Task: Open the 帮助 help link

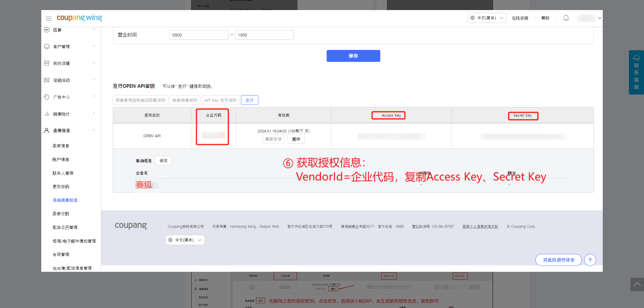Action: click(545, 18)
